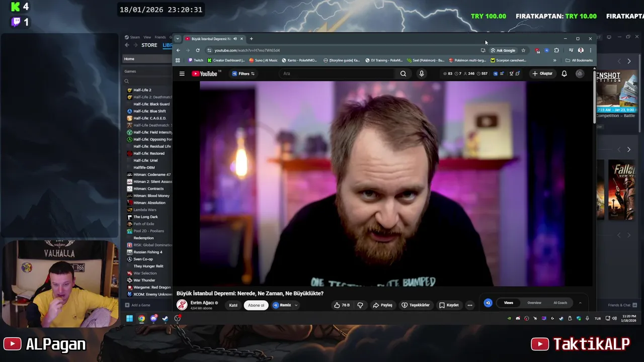Toggle the vidIQ Filters button
This screenshot has width=644, height=362.
click(244, 74)
